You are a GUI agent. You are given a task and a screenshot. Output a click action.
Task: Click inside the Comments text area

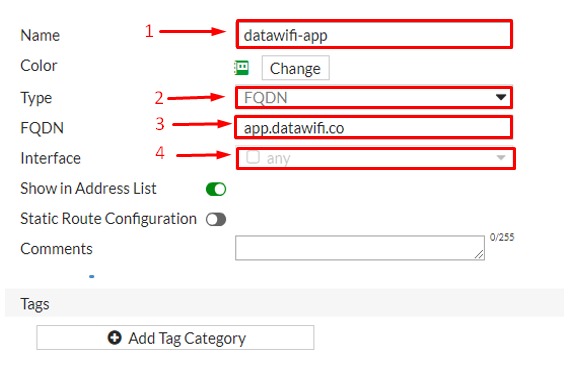[360, 248]
